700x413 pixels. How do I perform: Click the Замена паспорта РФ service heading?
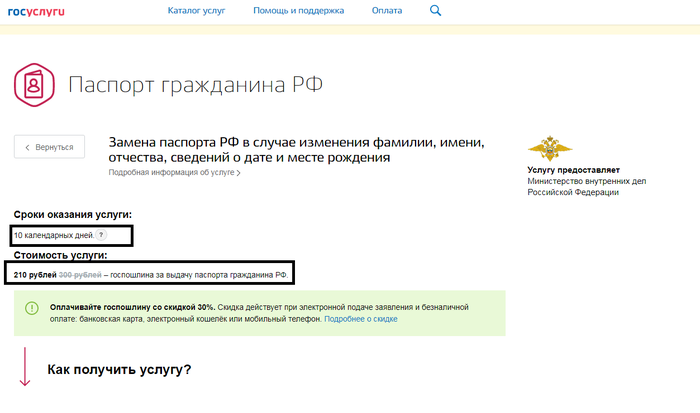point(296,150)
